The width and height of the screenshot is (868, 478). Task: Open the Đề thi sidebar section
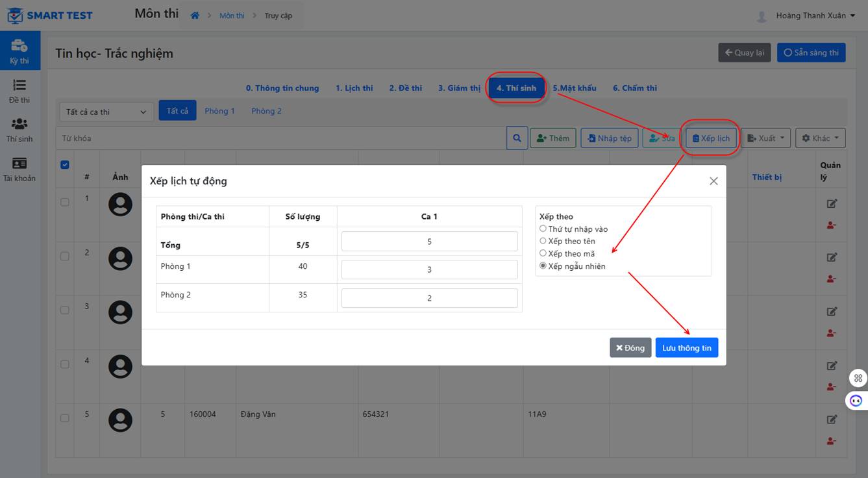click(19, 91)
